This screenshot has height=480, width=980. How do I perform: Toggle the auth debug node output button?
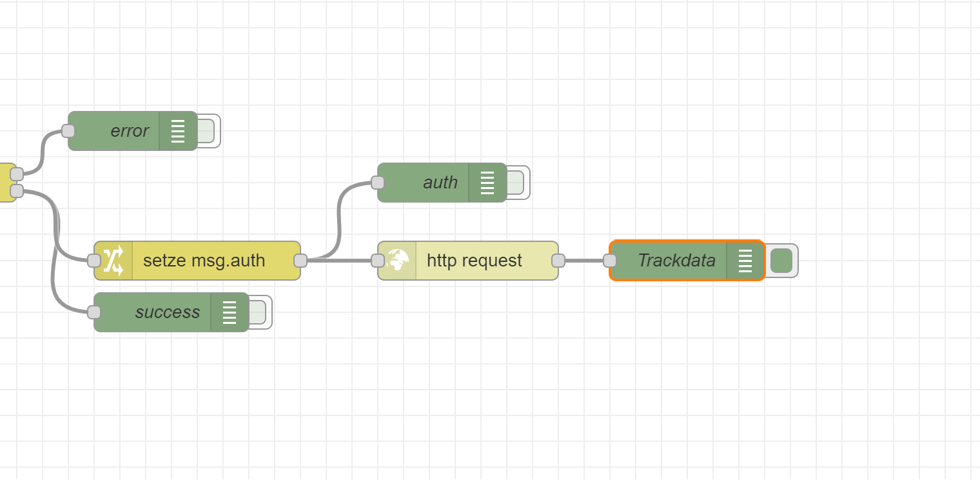click(x=516, y=183)
